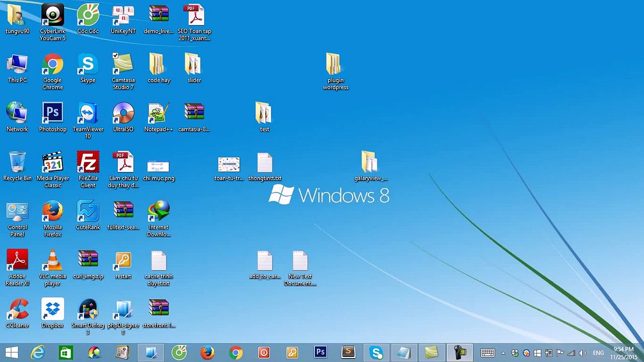Open the touch keyboard from the taskbar

(488, 353)
